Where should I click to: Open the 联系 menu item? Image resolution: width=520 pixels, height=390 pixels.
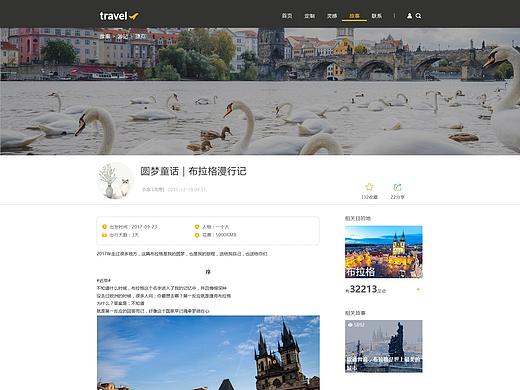(377, 16)
